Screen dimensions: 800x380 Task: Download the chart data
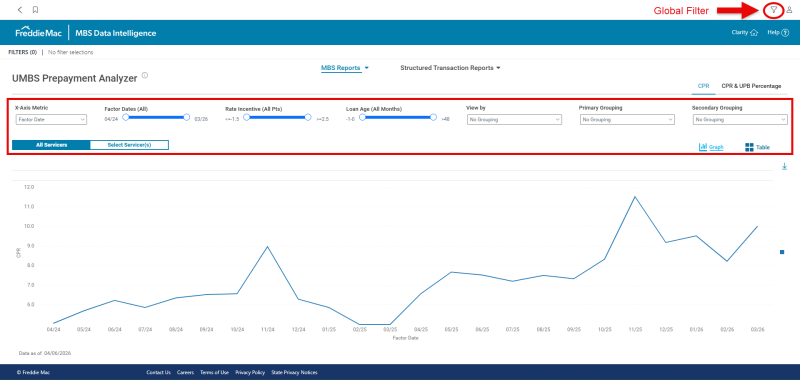(x=784, y=166)
